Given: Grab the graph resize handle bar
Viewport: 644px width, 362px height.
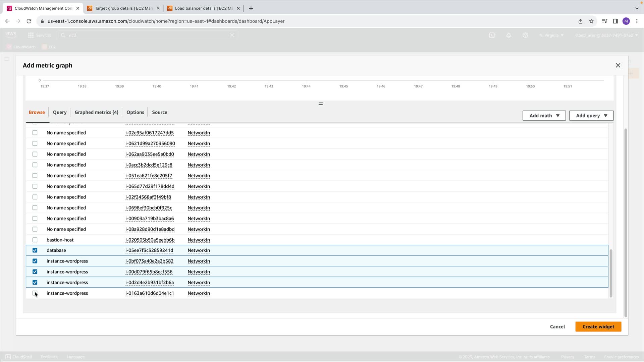Looking at the screenshot, I should tap(320, 104).
